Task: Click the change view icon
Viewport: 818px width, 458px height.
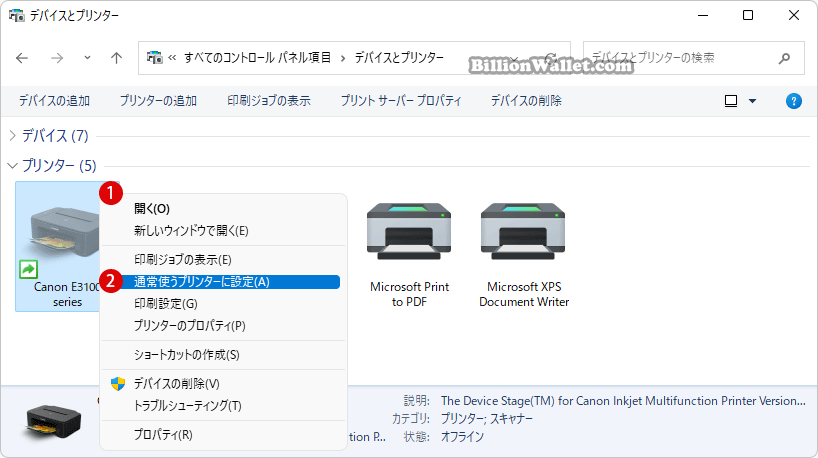Action: (731, 101)
